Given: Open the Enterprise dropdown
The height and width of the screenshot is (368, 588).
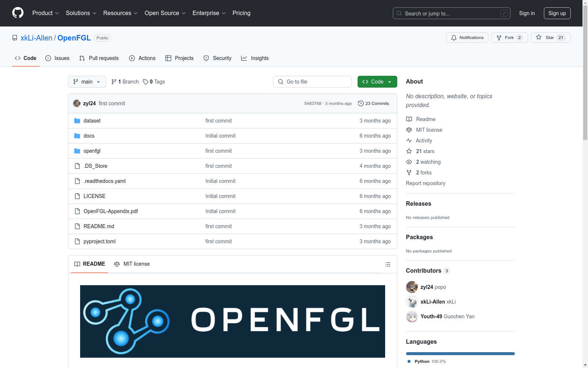Looking at the screenshot, I should 209,13.
